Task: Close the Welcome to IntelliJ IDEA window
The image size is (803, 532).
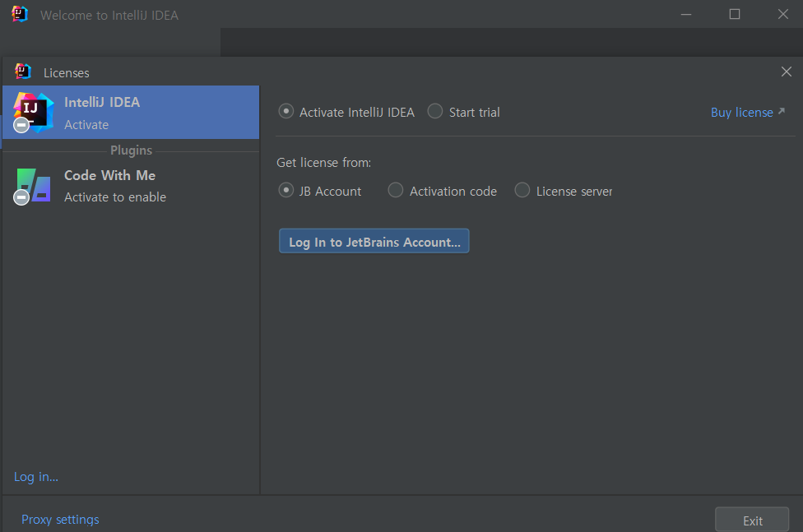Action: point(783,14)
